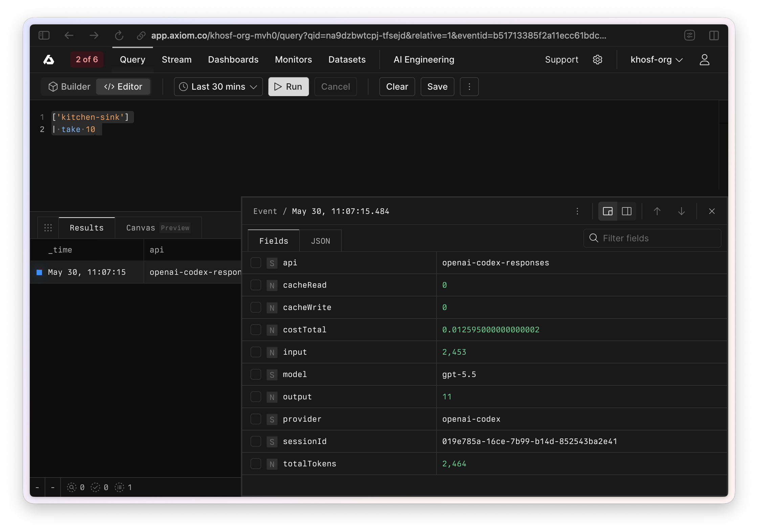Check the sessionId field checkbox

click(x=256, y=441)
